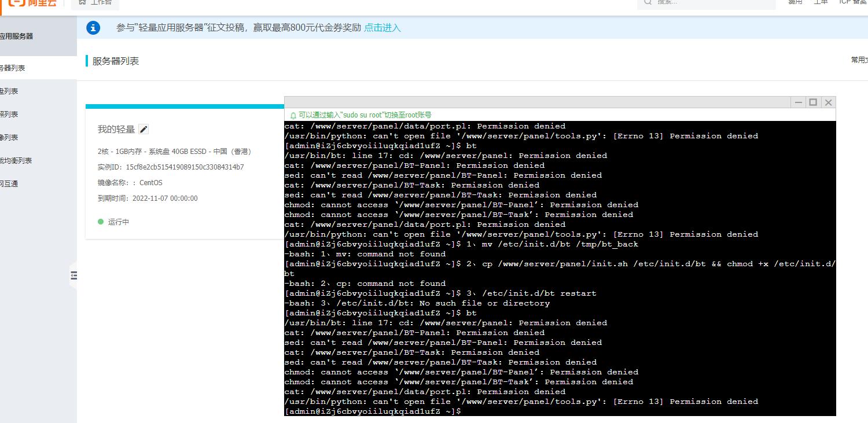
Task: Minimize the terminal window
Action: click(x=799, y=102)
